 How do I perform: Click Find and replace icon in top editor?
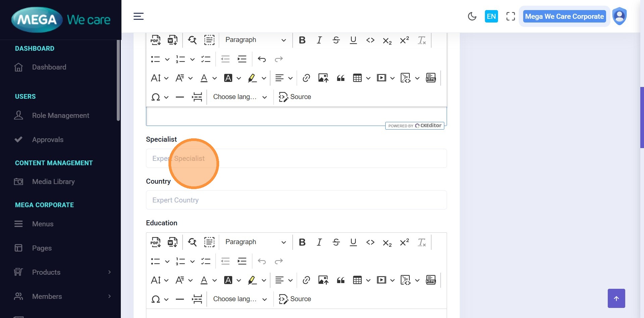pos(192,40)
